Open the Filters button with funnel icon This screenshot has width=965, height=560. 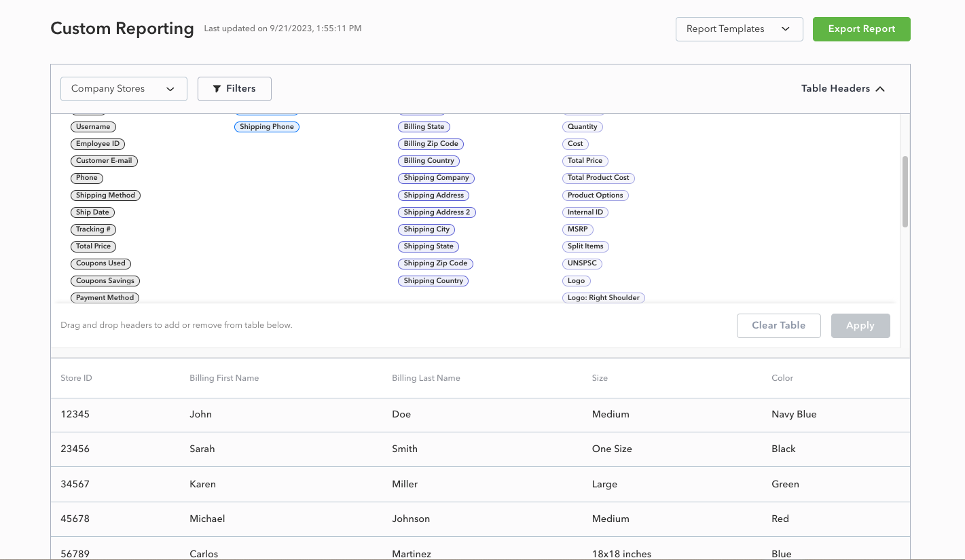pyautogui.click(x=234, y=89)
